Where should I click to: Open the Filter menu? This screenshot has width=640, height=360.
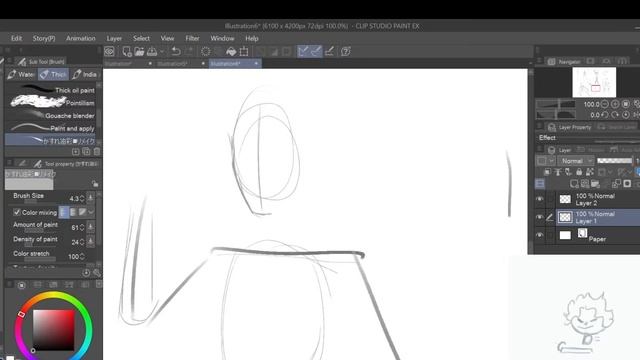pyautogui.click(x=192, y=38)
